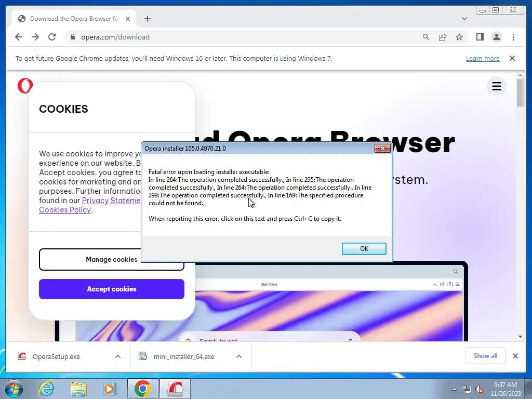Reload the opera.com page
This screenshot has width=532, height=399.
click(x=52, y=37)
